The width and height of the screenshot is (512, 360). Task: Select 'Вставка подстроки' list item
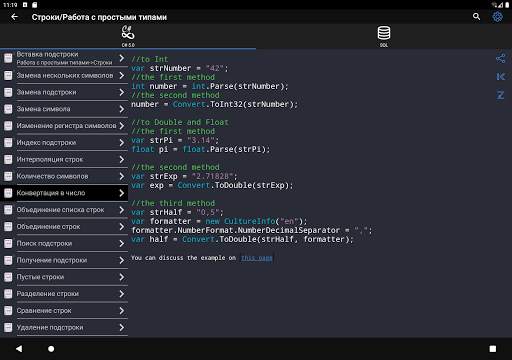64,58
